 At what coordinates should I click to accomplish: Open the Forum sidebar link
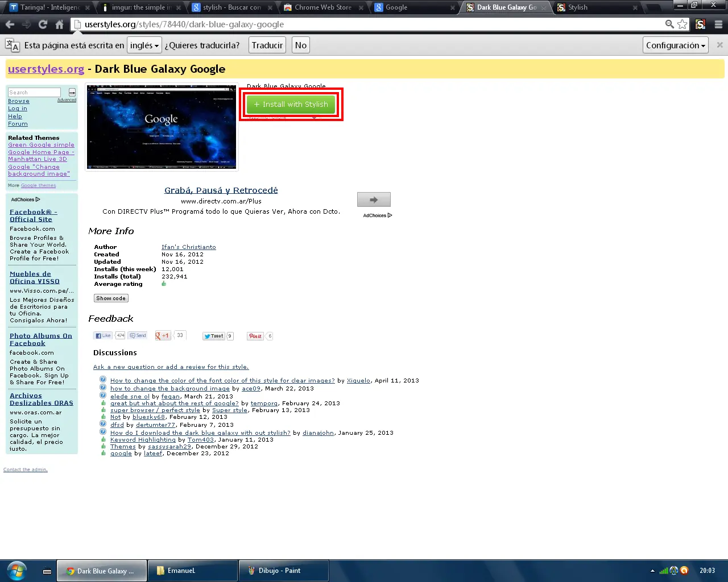click(x=18, y=123)
